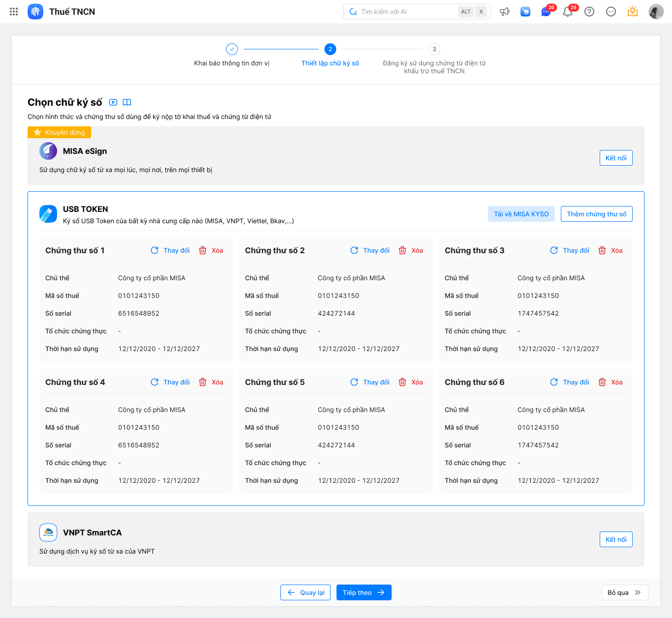Image resolution: width=672 pixels, height=618 pixels.
Task: Skip this step with Bỏ qua
Action: coord(625,592)
